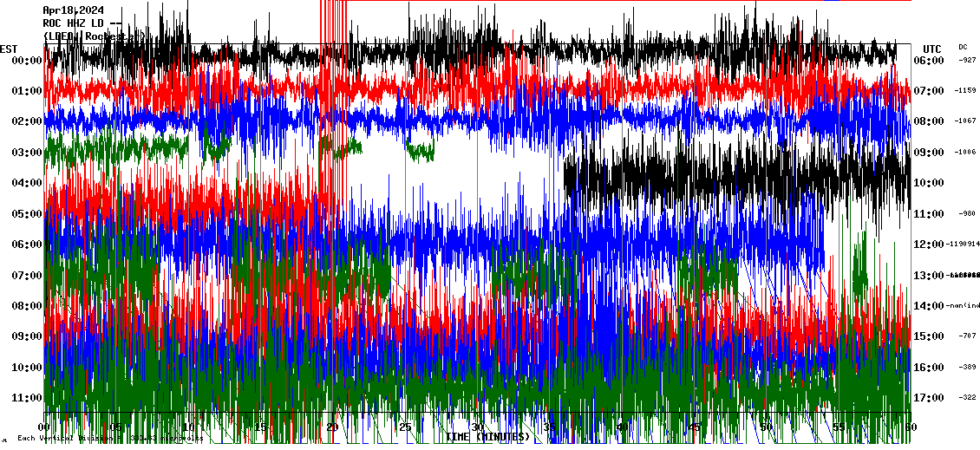Select the 05:00 EST time label
The height and width of the screenshot is (450, 980).
[26, 214]
